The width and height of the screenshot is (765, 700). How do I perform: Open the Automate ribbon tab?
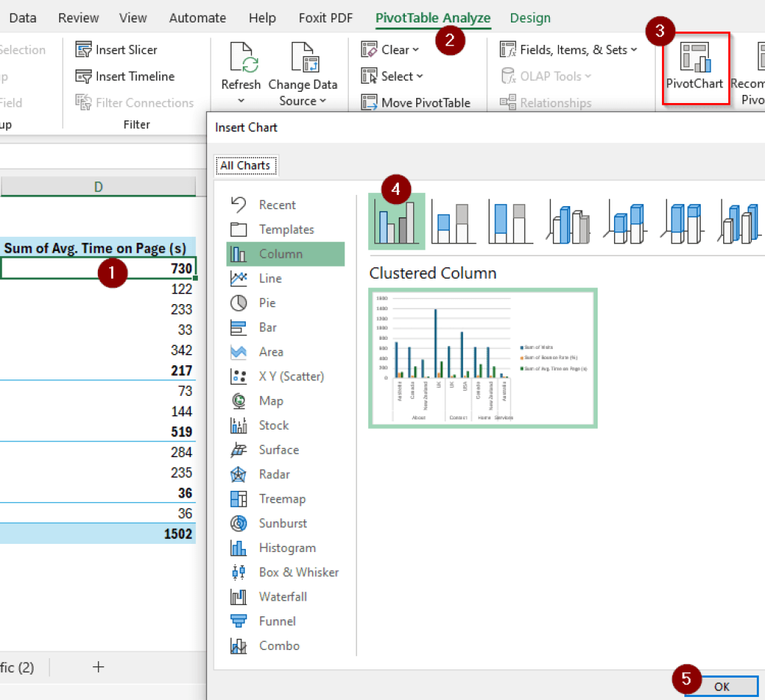point(197,17)
